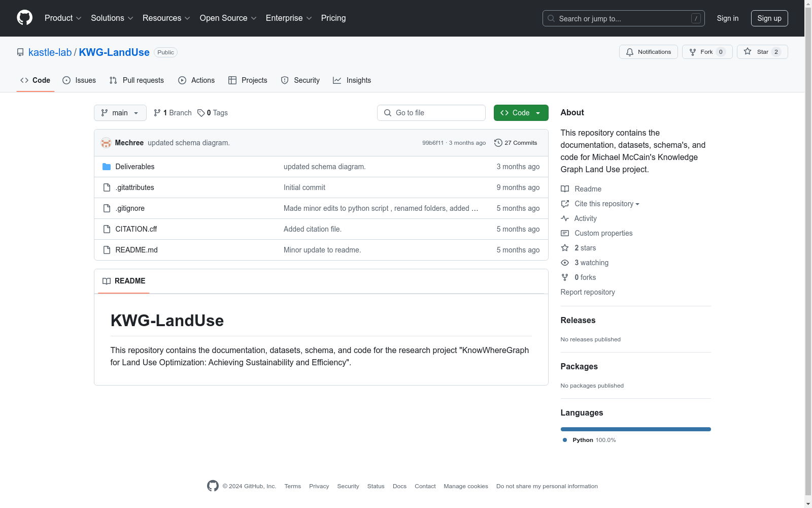Open the Pull requests tab
Viewport: 812px width, 508px height.
click(137, 80)
